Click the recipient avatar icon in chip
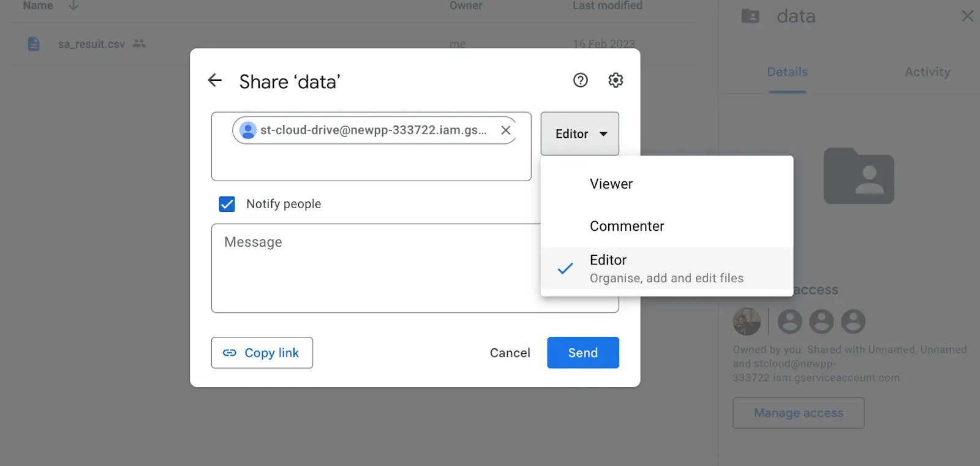Screen dimensions: 980x466 click(247, 130)
